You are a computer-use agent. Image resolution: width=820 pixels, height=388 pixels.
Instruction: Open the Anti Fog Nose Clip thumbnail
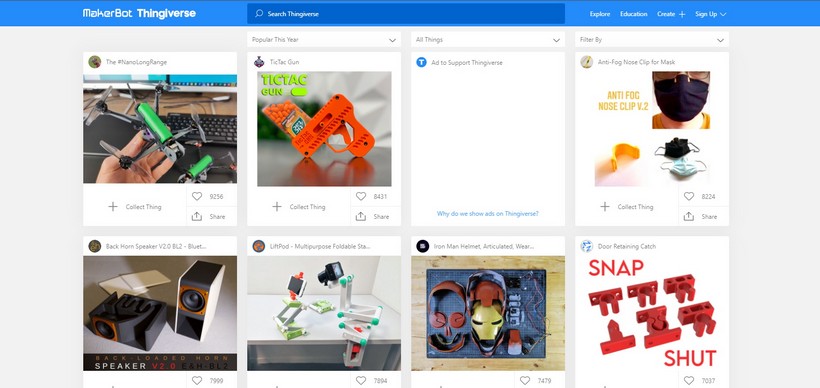tap(652, 129)
